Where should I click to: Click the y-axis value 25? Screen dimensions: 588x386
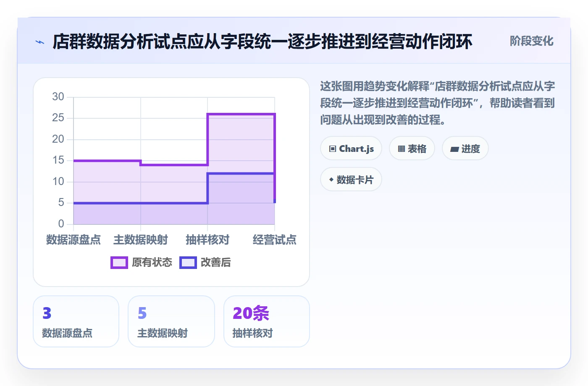point(58,118)
